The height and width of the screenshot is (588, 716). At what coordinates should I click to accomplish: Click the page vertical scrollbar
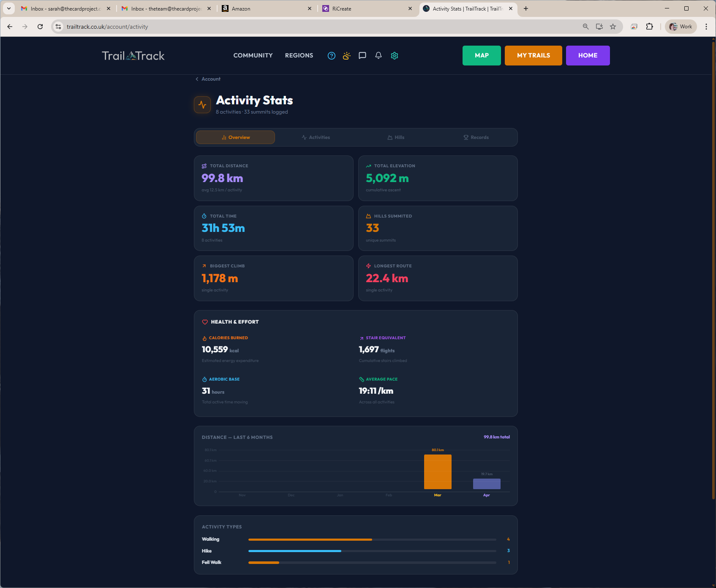pos(713,270)
